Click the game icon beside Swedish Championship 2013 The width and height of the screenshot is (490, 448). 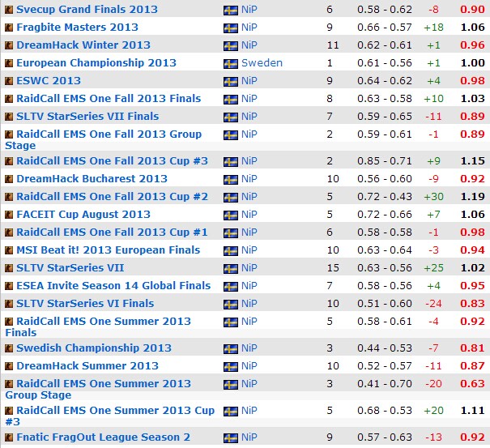click(x=9, y=348)
